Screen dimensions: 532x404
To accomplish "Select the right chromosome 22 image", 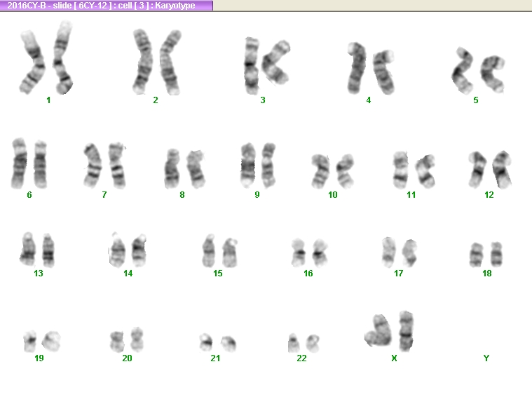I will pyautogui.click(x=313, y=343).
